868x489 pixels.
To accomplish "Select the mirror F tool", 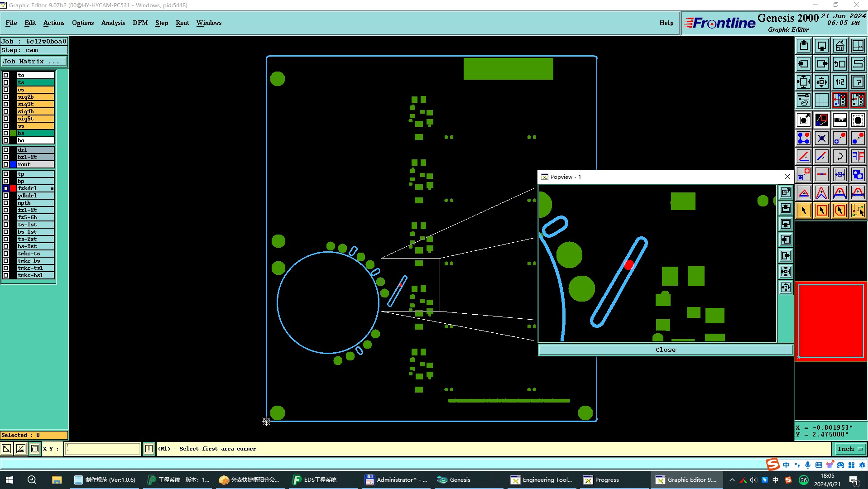I will (858, 156).
